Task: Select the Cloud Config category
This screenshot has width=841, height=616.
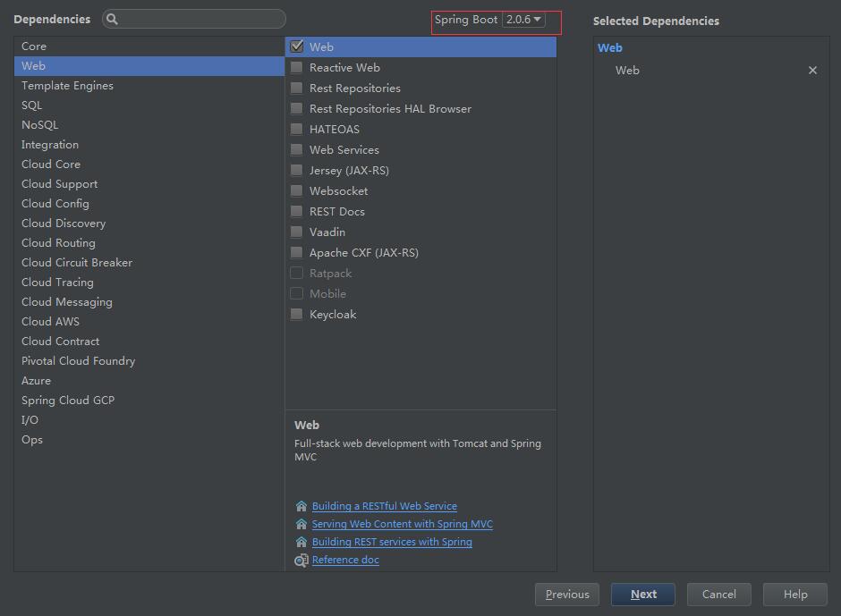Action: [149, 203]
